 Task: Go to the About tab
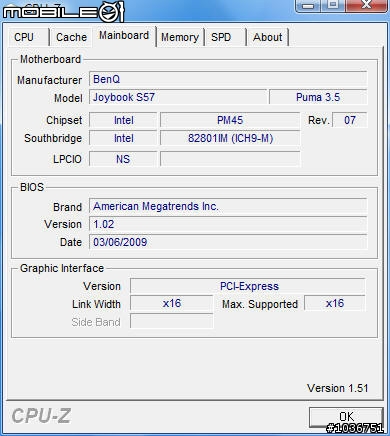[267, 37]
